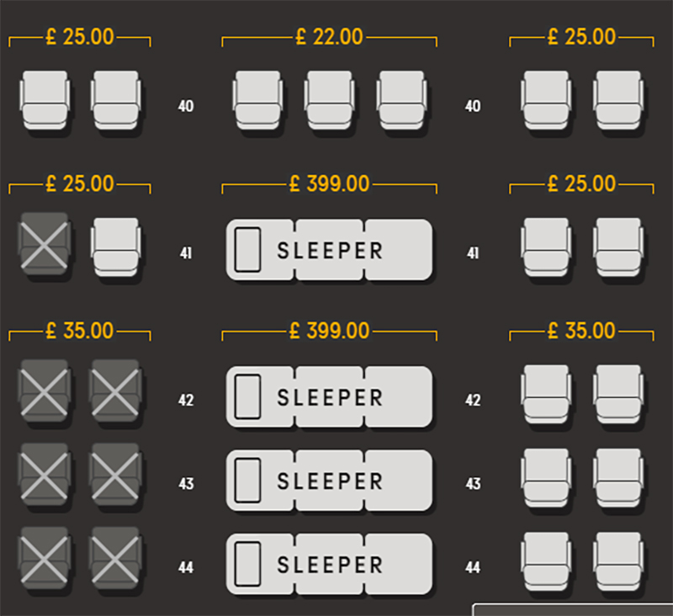The height and width of the screenshot is (616, 673).
Task: Click the crossed-out leftmost seat in row 43
Action: (45, 475)
